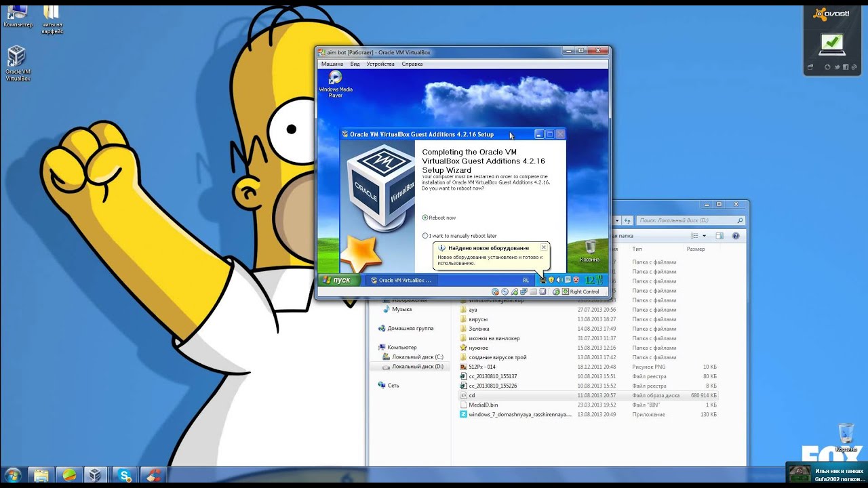Click the VirtualBox cube taskbar icon
This screenshot has width=868, height=488.
(96, 475)
